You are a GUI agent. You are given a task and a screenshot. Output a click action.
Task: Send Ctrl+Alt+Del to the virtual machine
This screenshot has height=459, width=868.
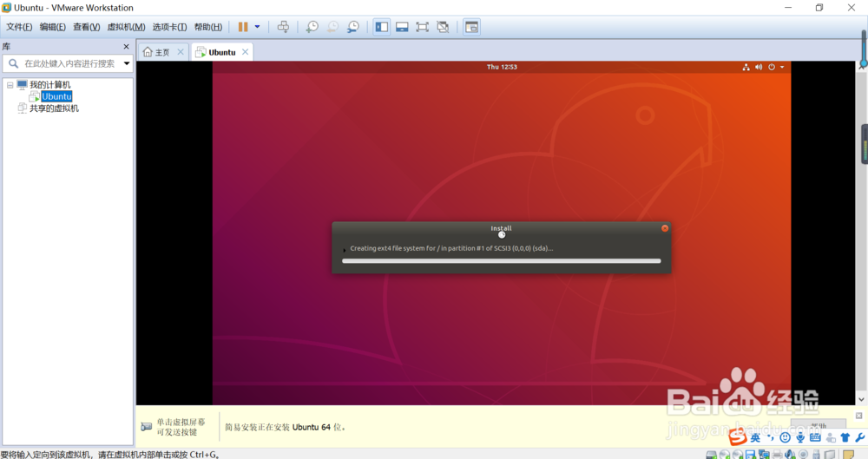283,27
